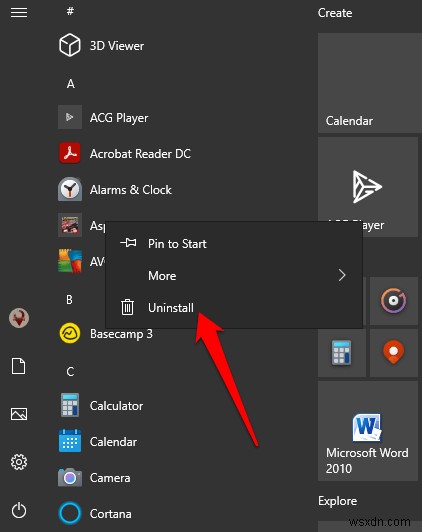Open Settings via the gear icon
422x532 pixels.
coord(19,462)
